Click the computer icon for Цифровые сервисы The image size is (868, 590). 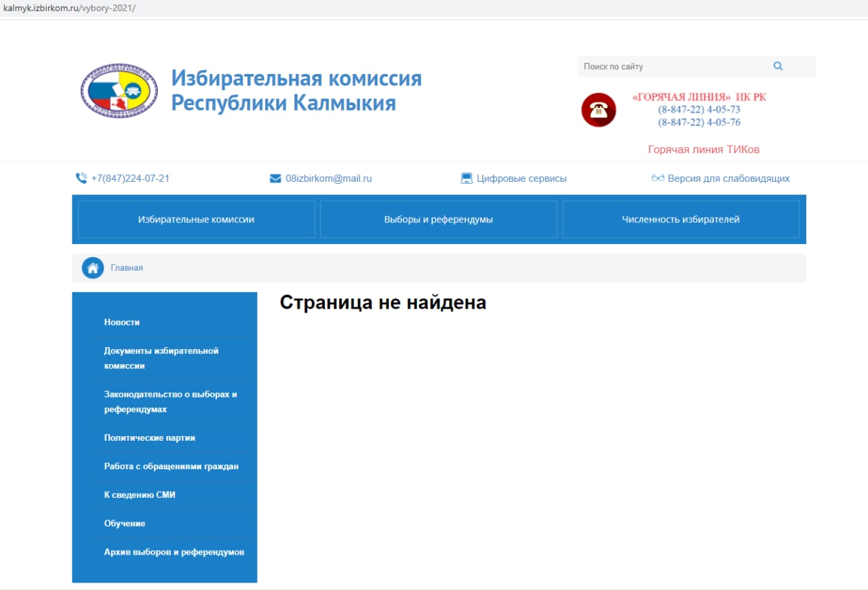coord(467,178)
